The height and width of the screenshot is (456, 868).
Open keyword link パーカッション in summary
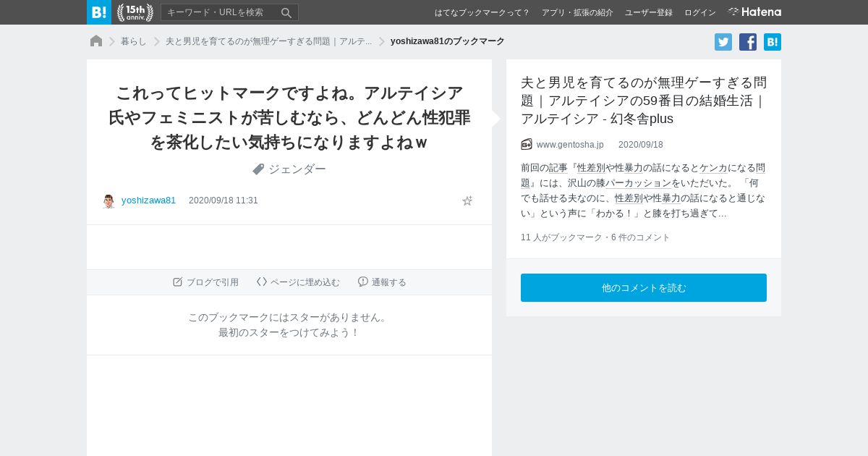pyautogui.click(x=638, y=183)
